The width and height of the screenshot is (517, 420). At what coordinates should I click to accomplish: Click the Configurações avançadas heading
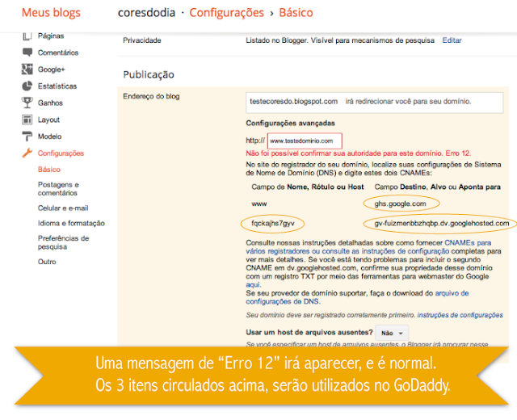click(291, 123)
